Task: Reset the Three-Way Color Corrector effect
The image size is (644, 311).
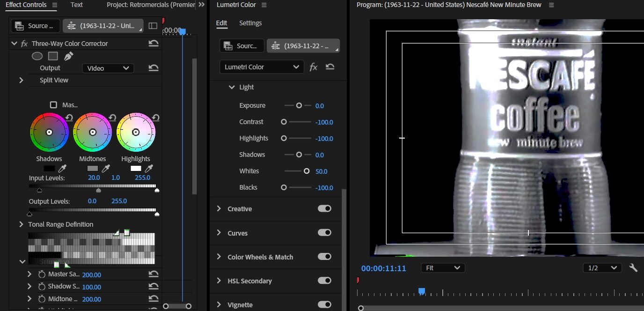Action: coord(154,44)
